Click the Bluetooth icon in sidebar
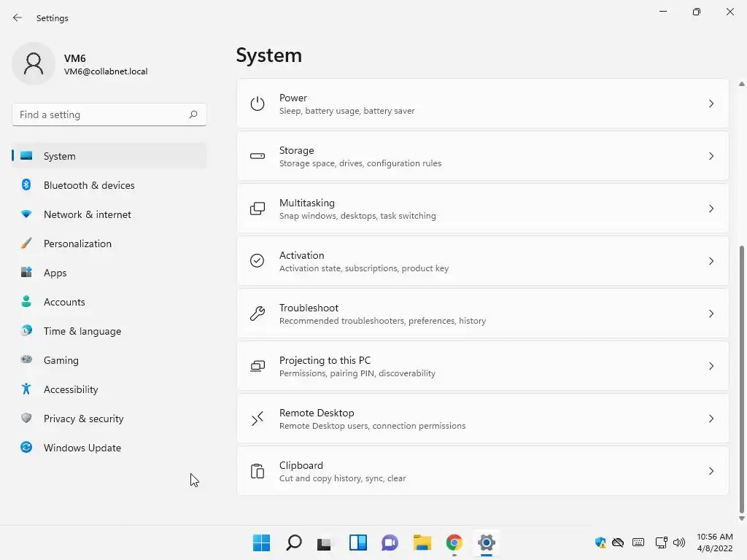Image resolution: width=747 pixels, height=560 pixels. 26,184
